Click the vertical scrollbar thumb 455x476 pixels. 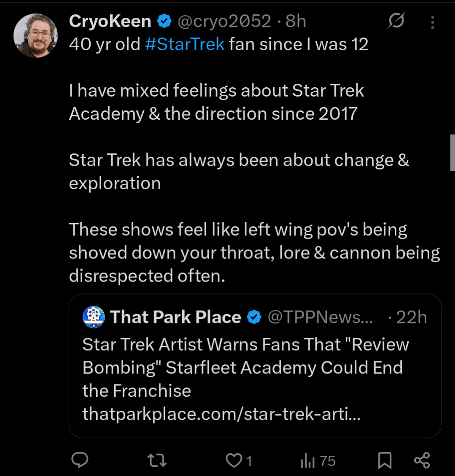point(452,152)
